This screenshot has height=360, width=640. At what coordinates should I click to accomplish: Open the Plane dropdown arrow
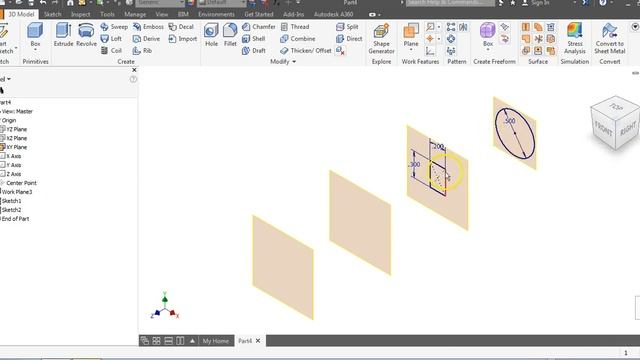click(x=411, y=50)
